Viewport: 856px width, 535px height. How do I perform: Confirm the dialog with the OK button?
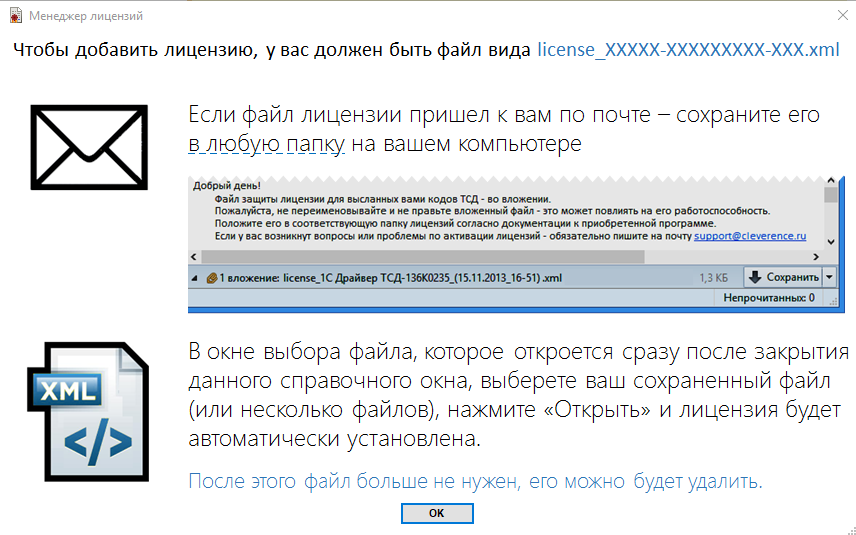click(437, 513)
